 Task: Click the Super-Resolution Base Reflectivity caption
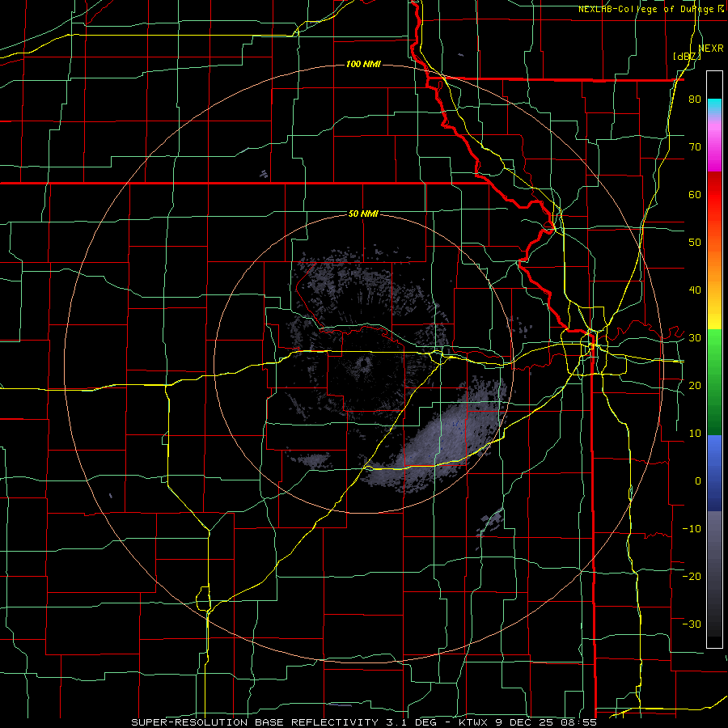(x=255, y=722)
